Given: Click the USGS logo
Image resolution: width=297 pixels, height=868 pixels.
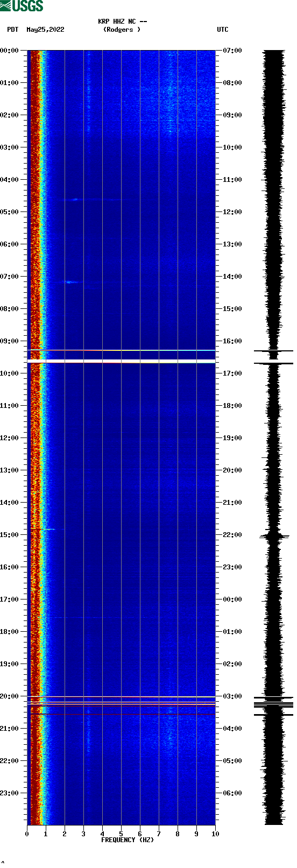Looking at the screenshot, I should tap(22, 6).
